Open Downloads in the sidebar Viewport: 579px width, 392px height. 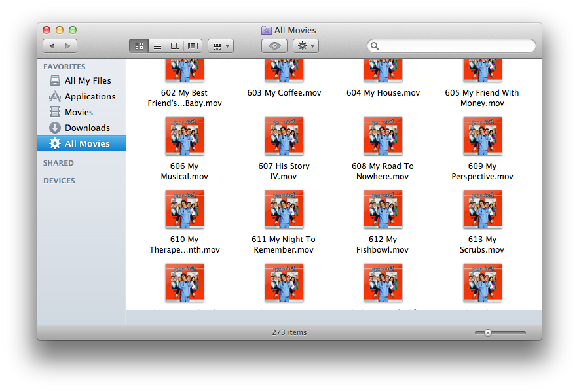tap(82, 128)
